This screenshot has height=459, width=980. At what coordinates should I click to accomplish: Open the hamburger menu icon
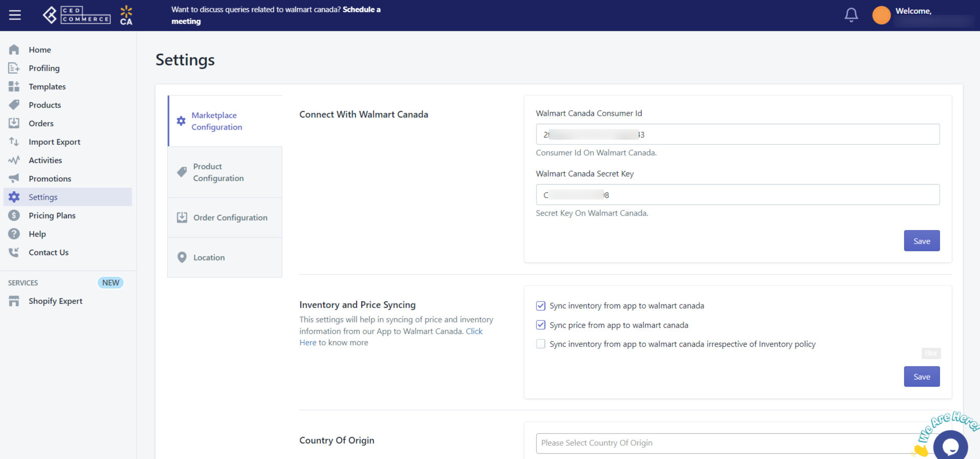coord(15,15)
